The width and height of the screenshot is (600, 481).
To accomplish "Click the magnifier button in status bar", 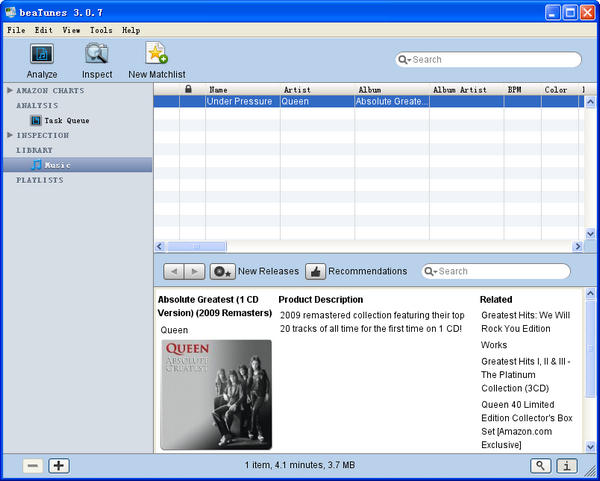I will 540,465.
